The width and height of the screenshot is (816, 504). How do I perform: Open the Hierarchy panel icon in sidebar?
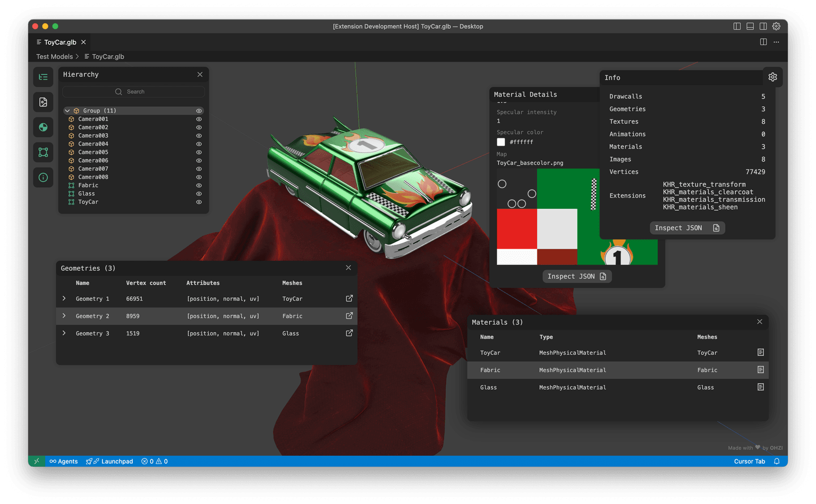coord(43,77)
